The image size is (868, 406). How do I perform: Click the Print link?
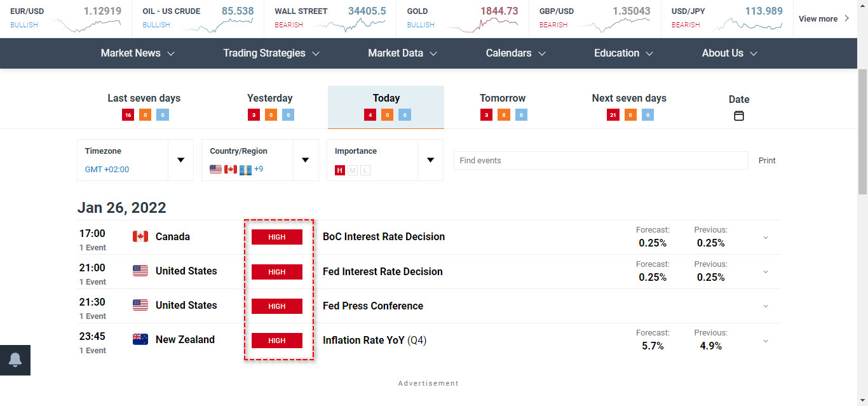pos(767,161)
